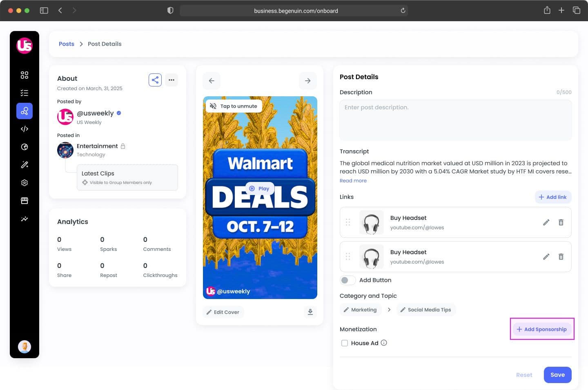Click the post description text field
The image size is (588, 390).
click(x=456, y=120)
